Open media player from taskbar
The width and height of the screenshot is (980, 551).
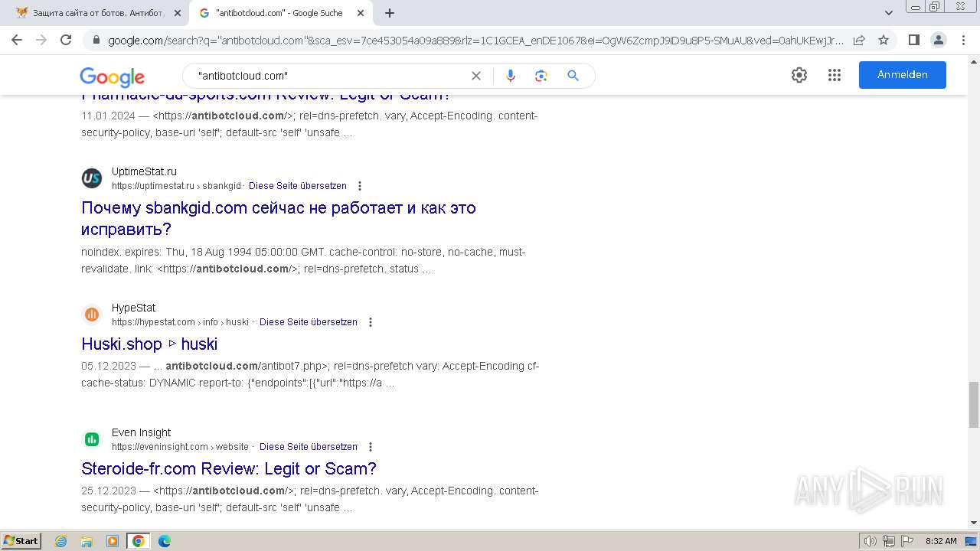point(113,541)
